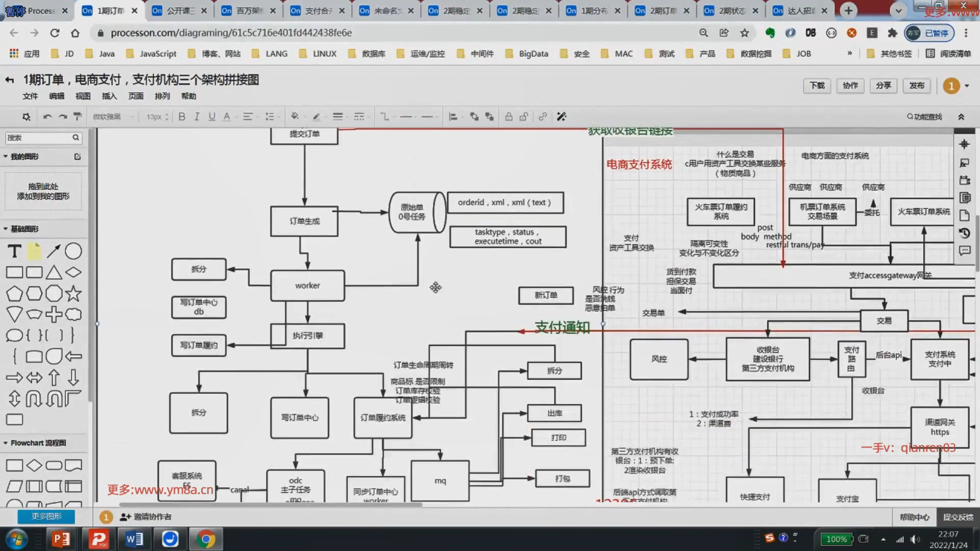Open the 排列 menu
This screenshot has height=551, width=980.
[162, 96]
